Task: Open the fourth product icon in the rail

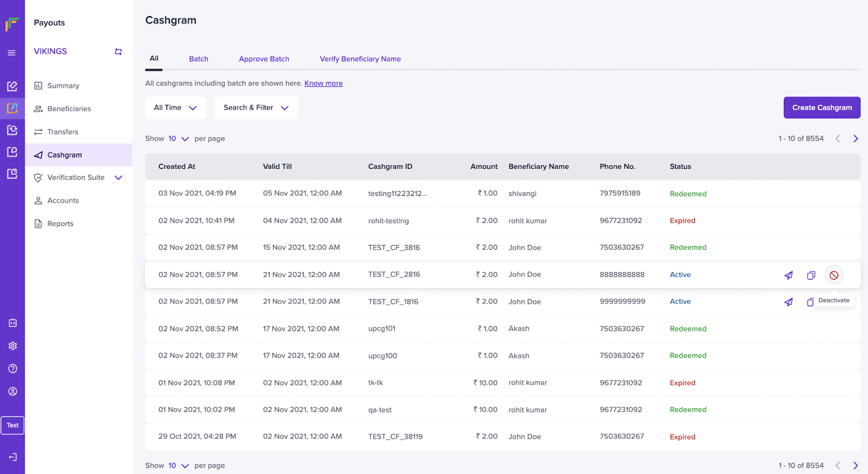Action: (12, 152)
